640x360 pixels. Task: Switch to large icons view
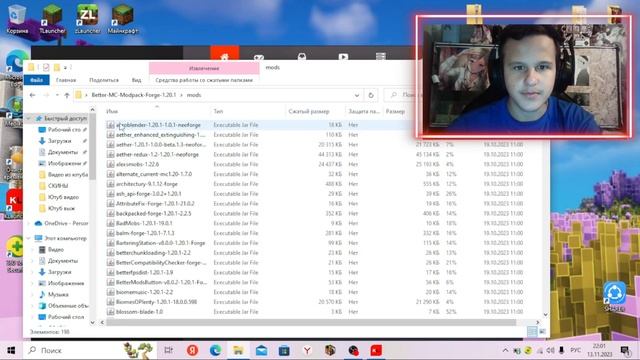[542, 332]
